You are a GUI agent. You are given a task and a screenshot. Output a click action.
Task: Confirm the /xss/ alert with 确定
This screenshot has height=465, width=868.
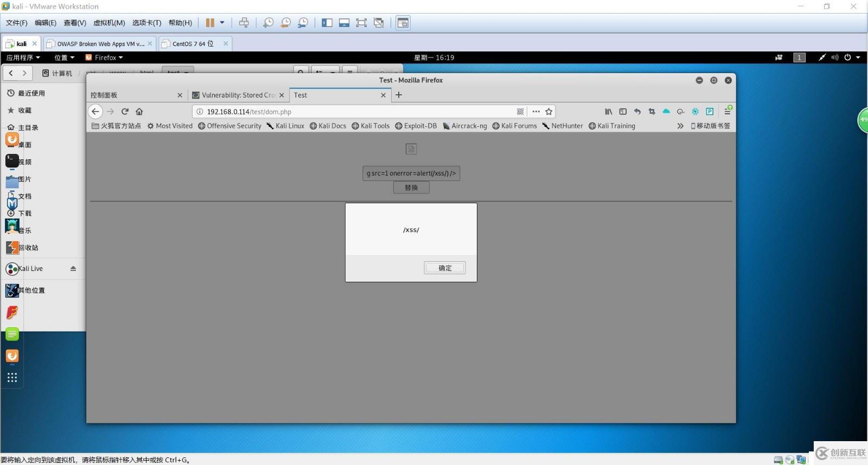(x=445, y=268)
